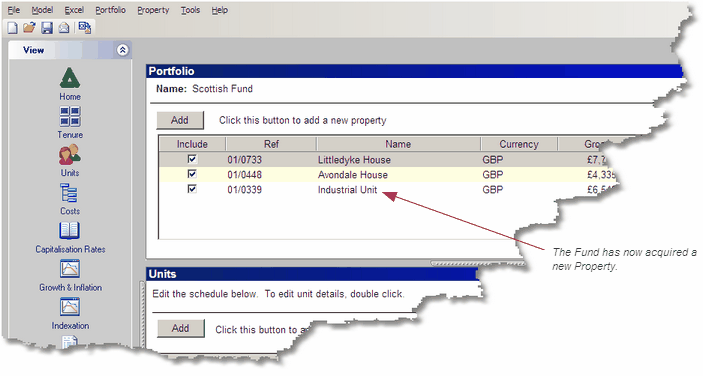Click Add button to add new property
The image size is (703, 376).
coord(180,120)
